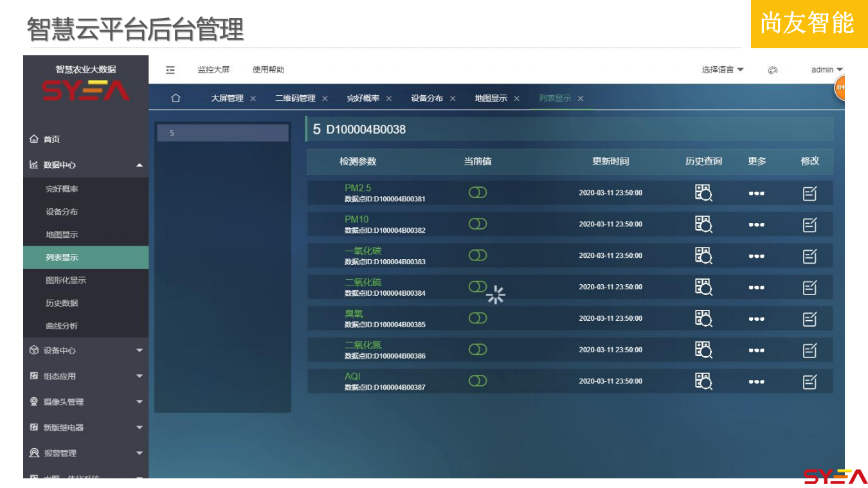Toggle the 一氧化碳 current value switch
This screenshot has height=488, width=868.
478,255
